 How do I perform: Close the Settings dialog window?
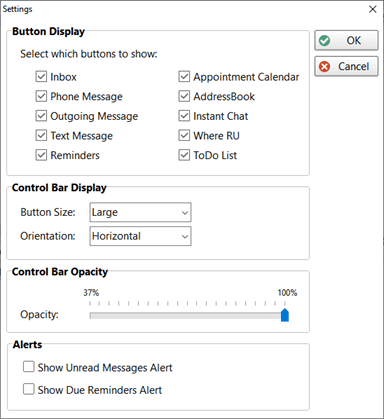click(373, 9)
